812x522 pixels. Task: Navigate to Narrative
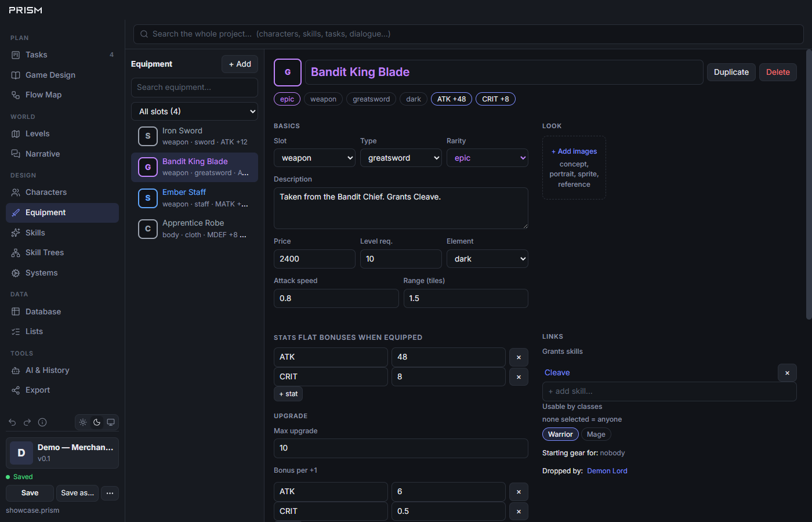[62, 154]
